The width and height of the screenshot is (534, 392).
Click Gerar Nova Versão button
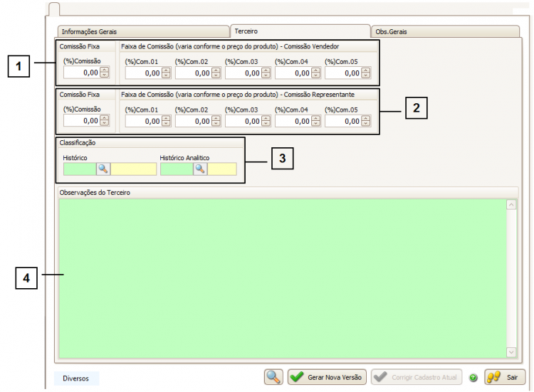(x=327, y=377)
